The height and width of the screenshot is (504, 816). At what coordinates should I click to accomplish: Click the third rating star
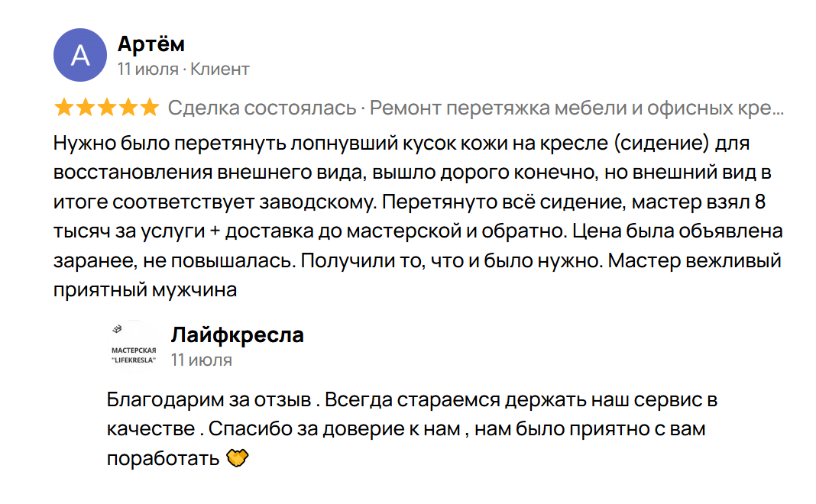point(107,108)
